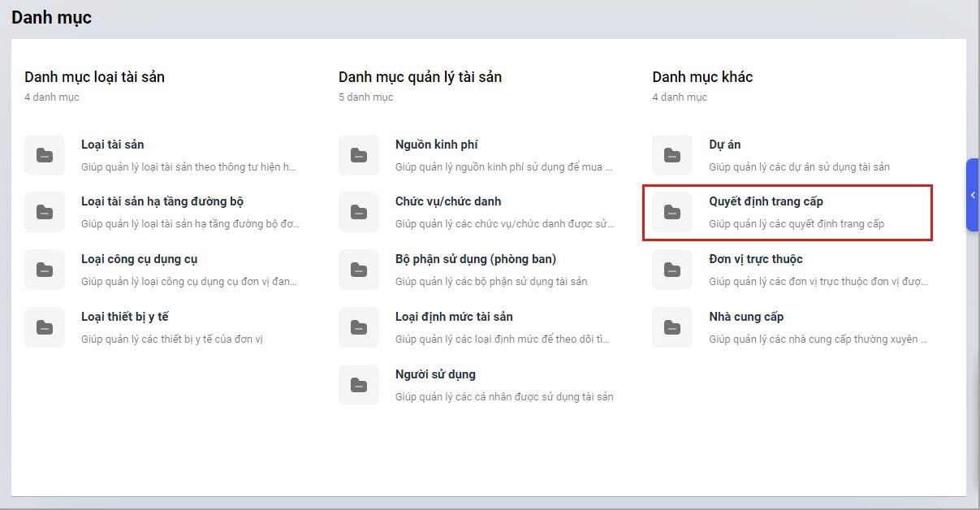Expand the blue side panel arrow tab
980x510 pixels.
[x=973, y=195]
